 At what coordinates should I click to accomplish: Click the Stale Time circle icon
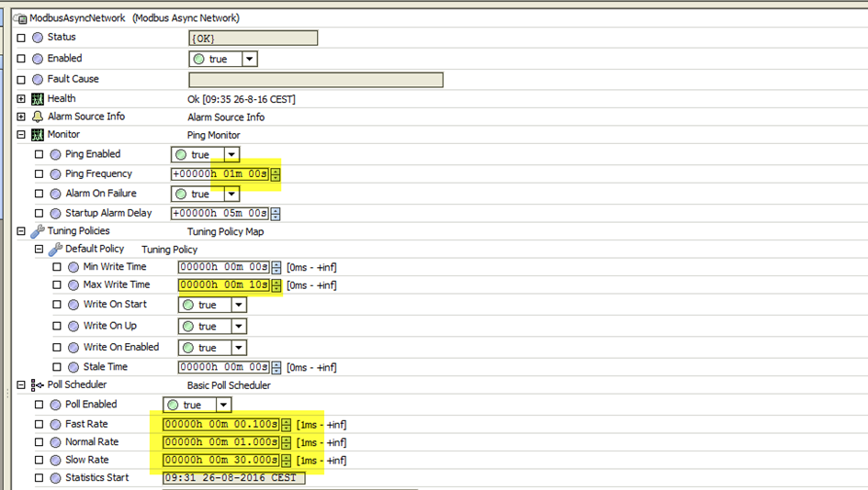coord(73,367)
